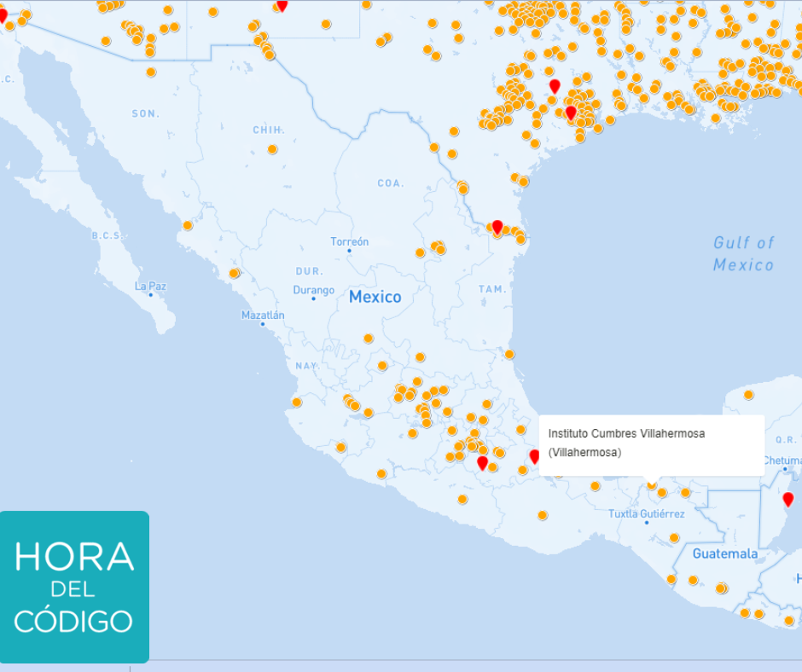Select the Durango city label
This screenshot has width=802, height=672.
pyautogui.click(x=313, y=290)
